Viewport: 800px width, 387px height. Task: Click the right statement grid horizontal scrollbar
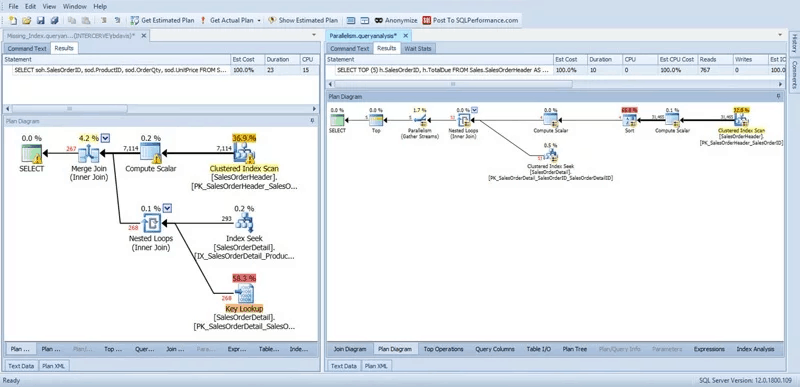tap(556, 84)
